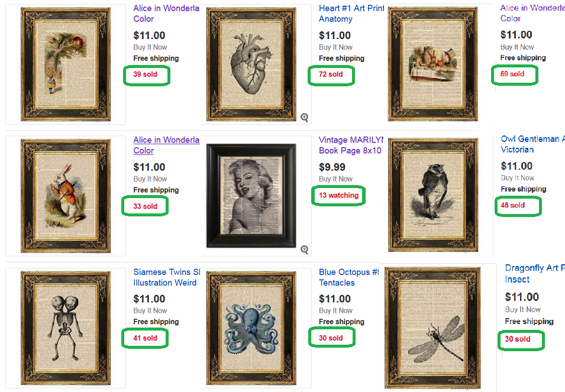The height and width of the screenshot is (392, 565).
Task: Click magnifier icon on Heart art print
Action: (305, 118)
